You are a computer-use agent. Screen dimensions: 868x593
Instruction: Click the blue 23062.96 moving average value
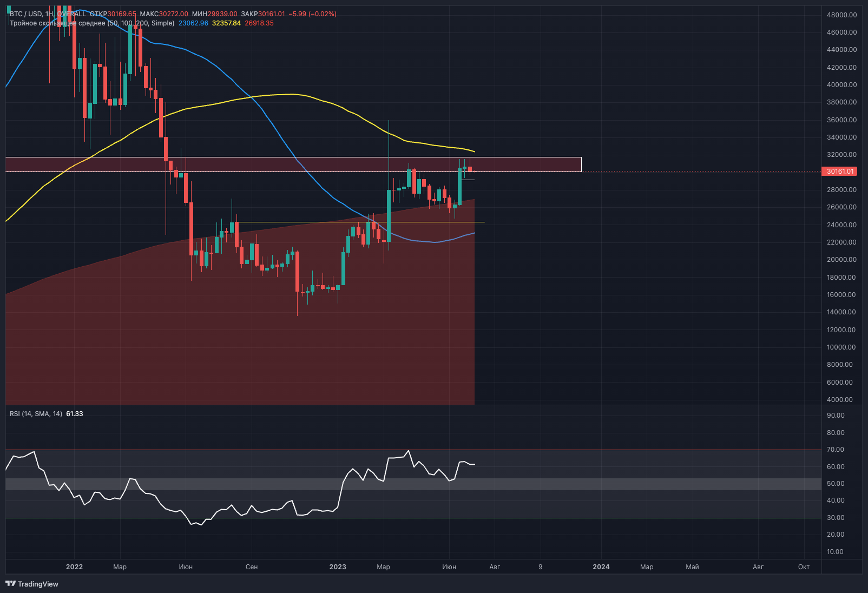[193, 23]
